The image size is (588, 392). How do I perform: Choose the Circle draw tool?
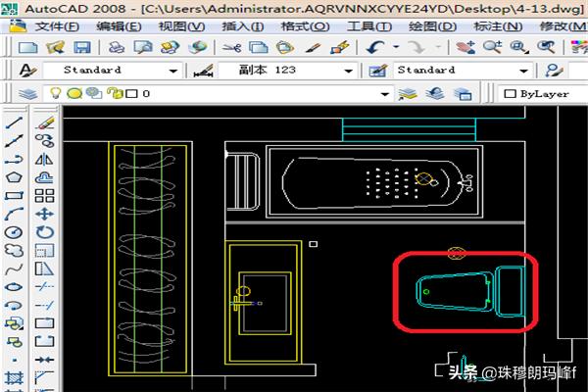[x=15, y=232]
